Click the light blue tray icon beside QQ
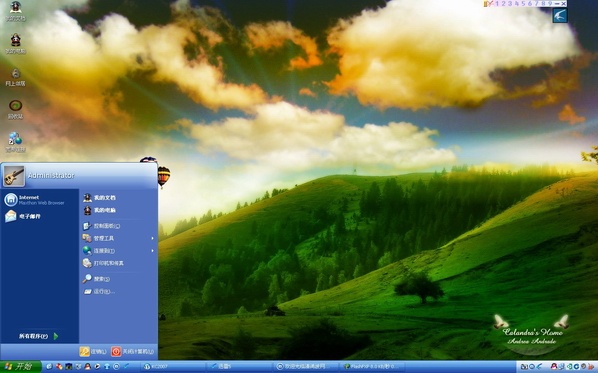Screen dimensions: 598x373 pos(561,367)
